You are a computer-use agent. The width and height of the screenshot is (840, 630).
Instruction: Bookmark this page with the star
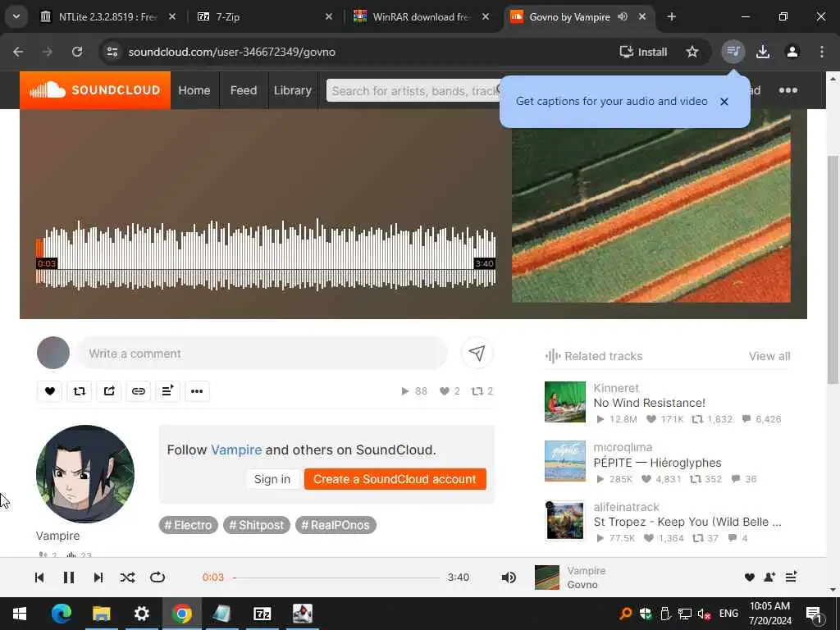(x=692, y=52)
